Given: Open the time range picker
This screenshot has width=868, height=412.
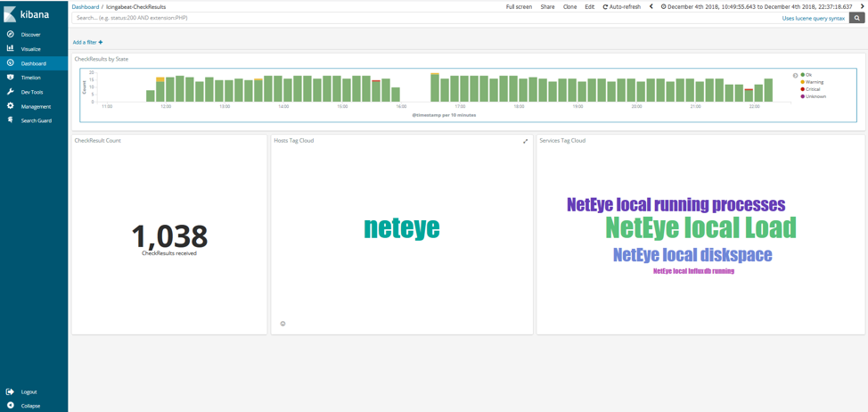Looking at the screenshot, I should click(757, 6).
